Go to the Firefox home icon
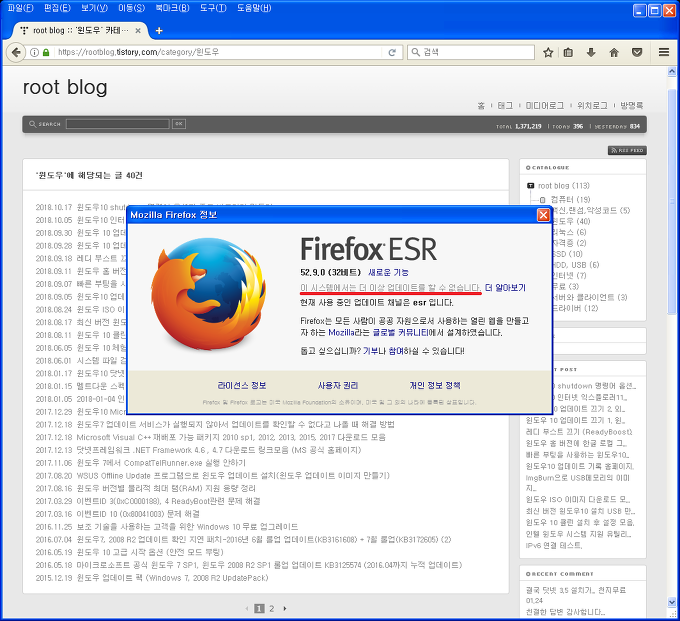 click(x=614, y=52)
